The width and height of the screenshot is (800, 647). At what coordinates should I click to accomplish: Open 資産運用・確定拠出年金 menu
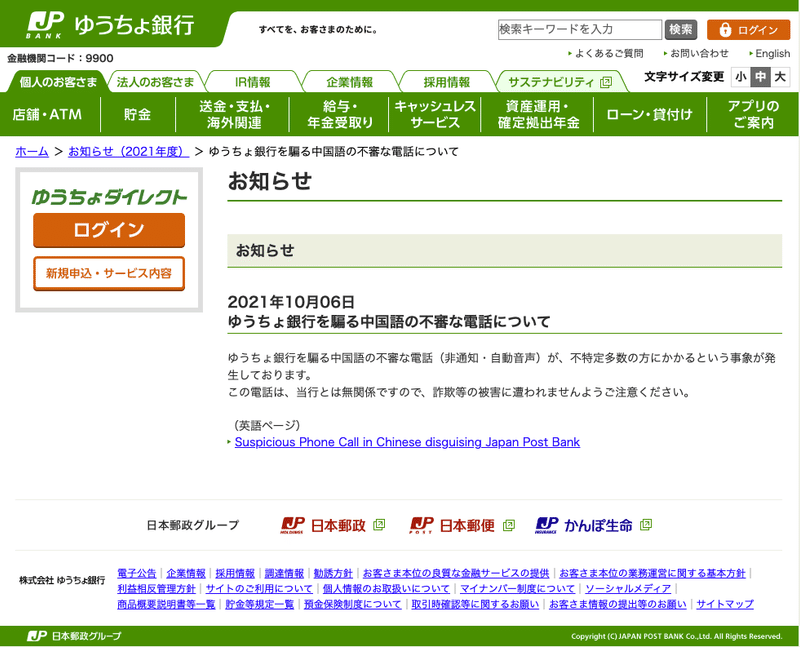click(538, 114)
